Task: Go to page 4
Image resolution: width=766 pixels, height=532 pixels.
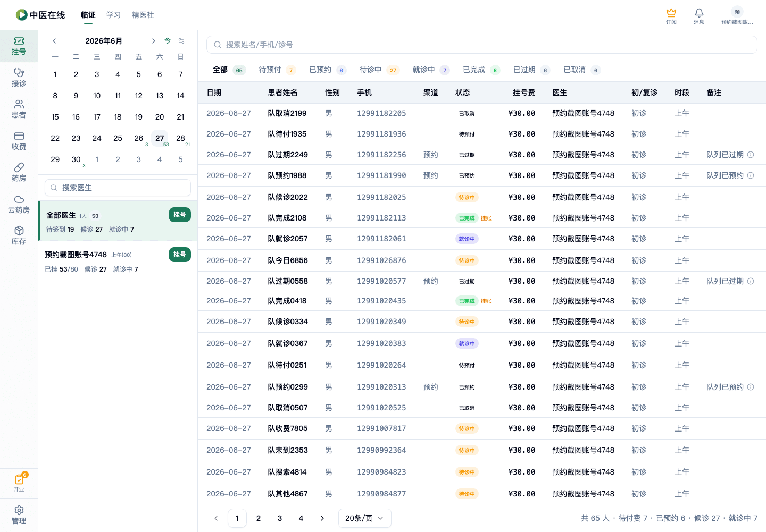Action: [301, 518]
